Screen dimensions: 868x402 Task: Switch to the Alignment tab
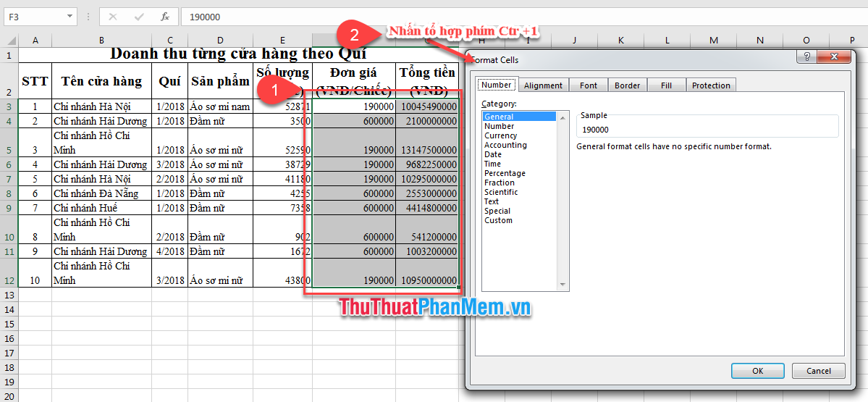point(543,85)
